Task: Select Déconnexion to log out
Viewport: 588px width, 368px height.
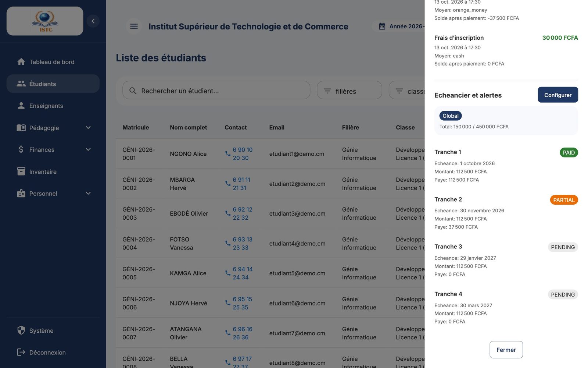Action: pyautogui.click(x=53, y=352)
